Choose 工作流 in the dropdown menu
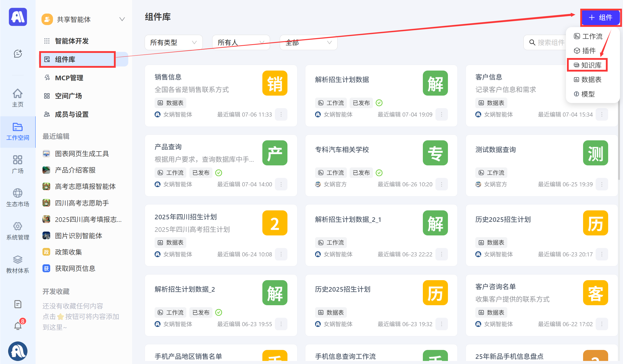Screen dimensions: 623x364 coord(588,36)
